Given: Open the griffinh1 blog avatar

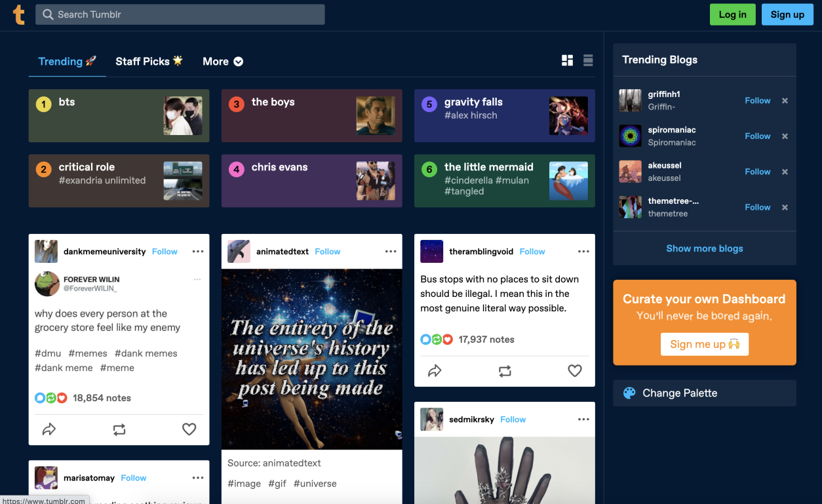Looking at the screenshot, I should tap(630, 100).
